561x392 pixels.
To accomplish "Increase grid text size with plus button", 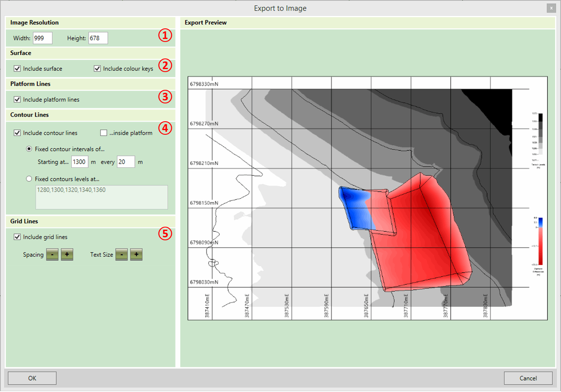I will 136,255.
